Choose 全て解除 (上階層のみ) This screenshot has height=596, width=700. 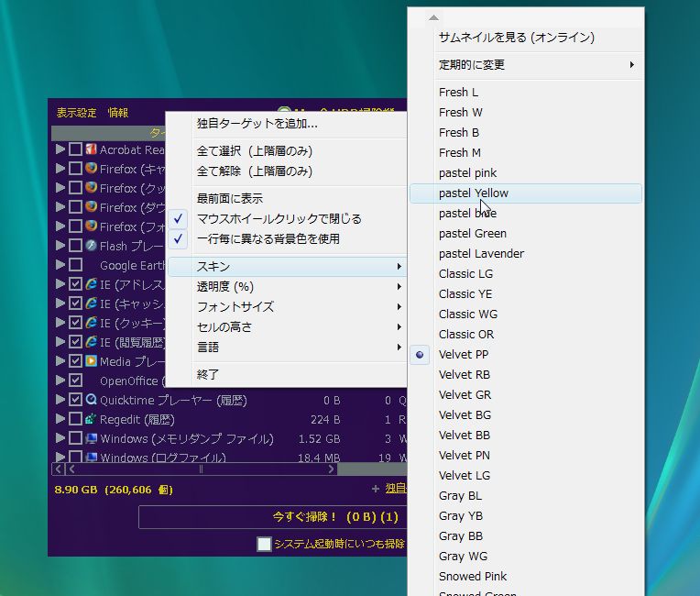pos(288,171)
